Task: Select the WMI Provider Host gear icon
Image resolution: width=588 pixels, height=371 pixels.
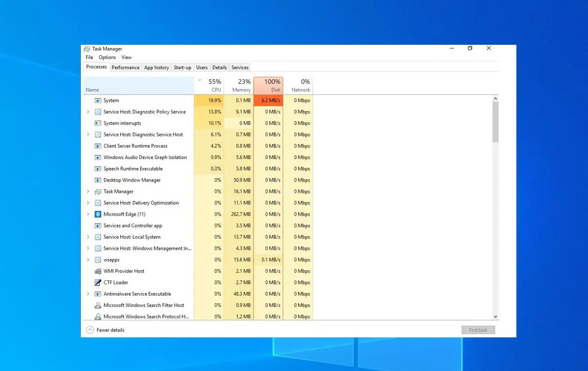Action: [98, 271]
